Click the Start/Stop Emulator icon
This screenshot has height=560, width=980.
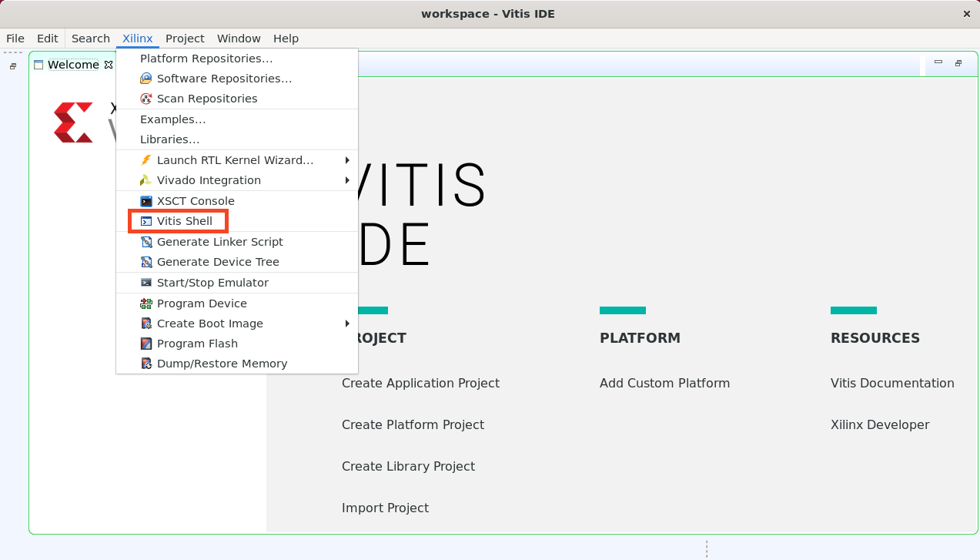coord(145,282)
